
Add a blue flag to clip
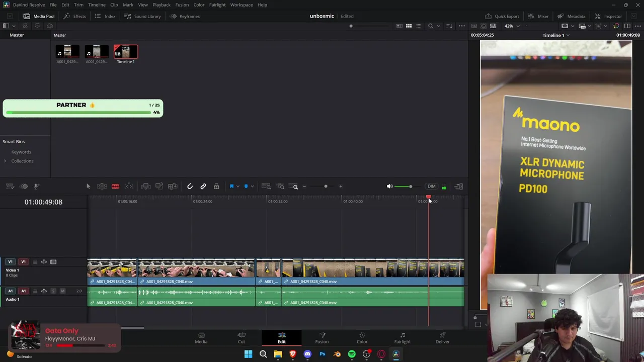[x=231, y=187]
